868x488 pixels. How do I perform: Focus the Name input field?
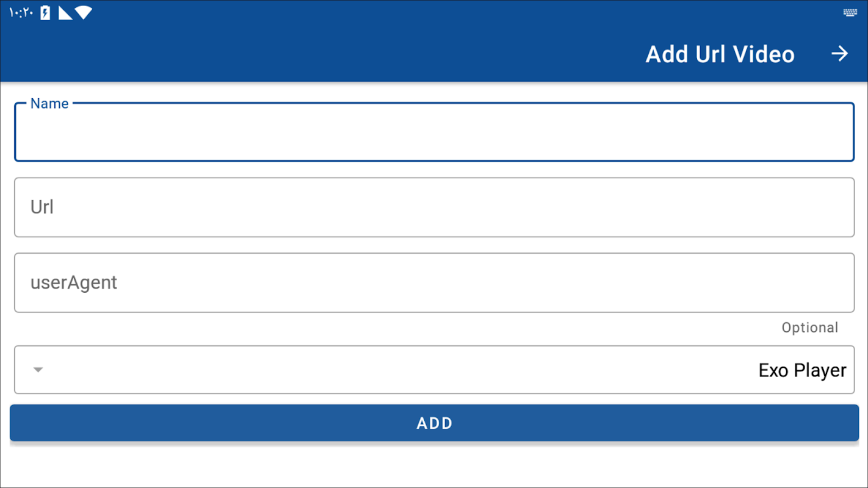[434, 134]
